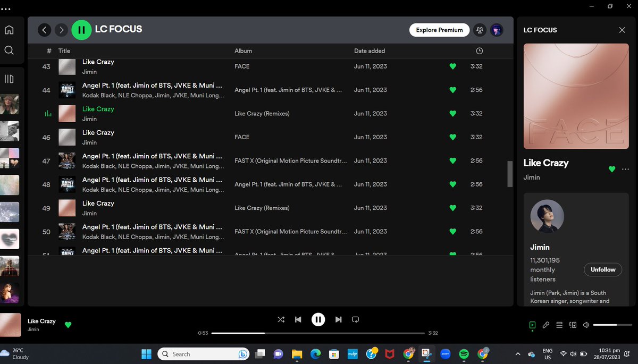Pause playback in the bottom player bar
The width and height of the screenshot is (638, 364).
point(318,319)
